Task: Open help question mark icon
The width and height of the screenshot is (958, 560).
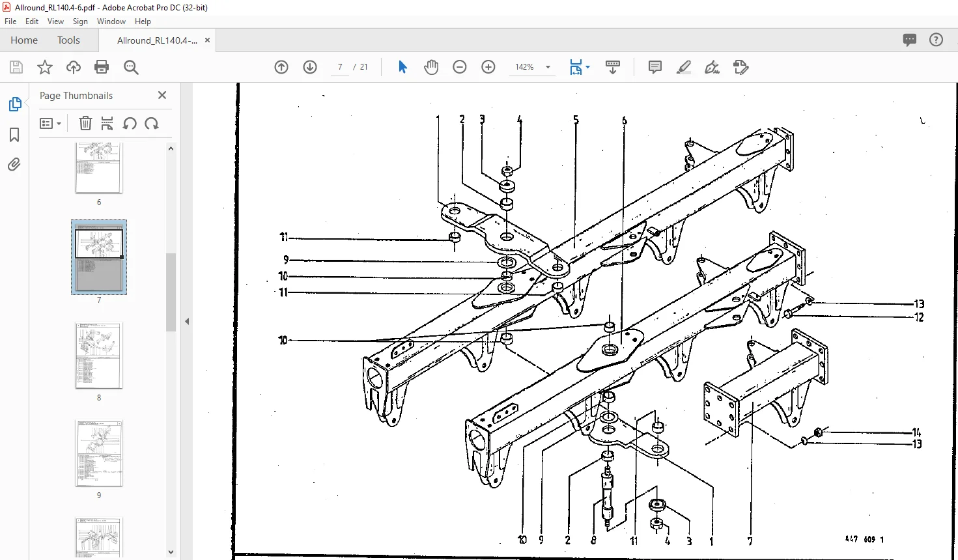Action: (x=936, y=40)
